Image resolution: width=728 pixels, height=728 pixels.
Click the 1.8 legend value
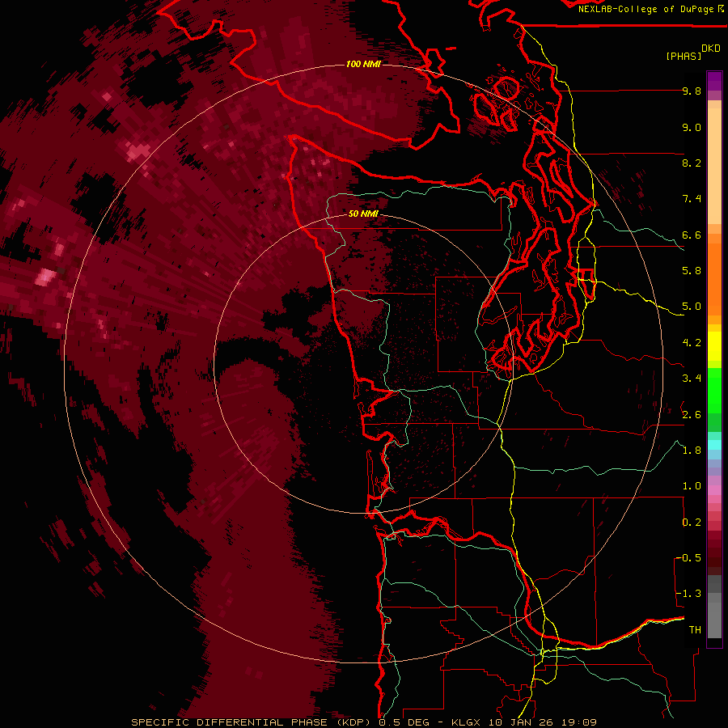(x=692, y=451)
